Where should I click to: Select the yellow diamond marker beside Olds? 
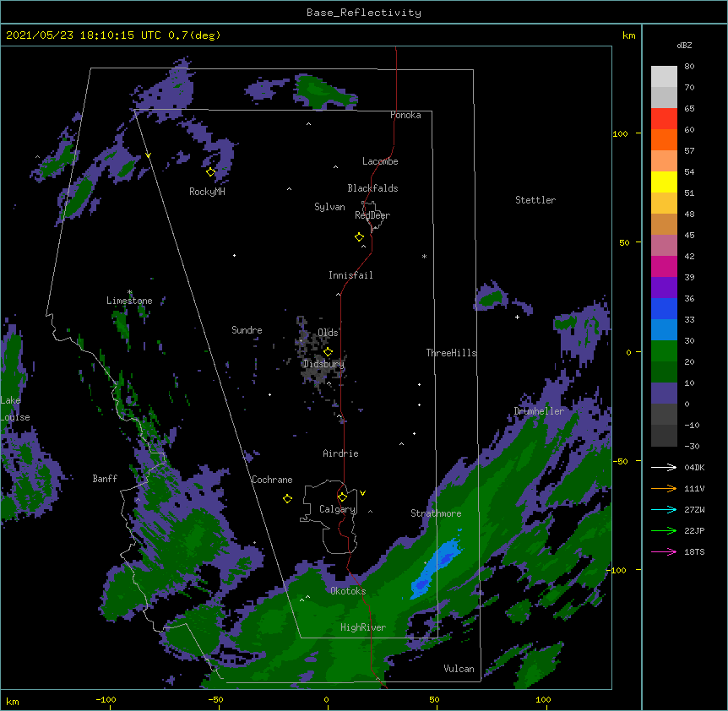328,351
